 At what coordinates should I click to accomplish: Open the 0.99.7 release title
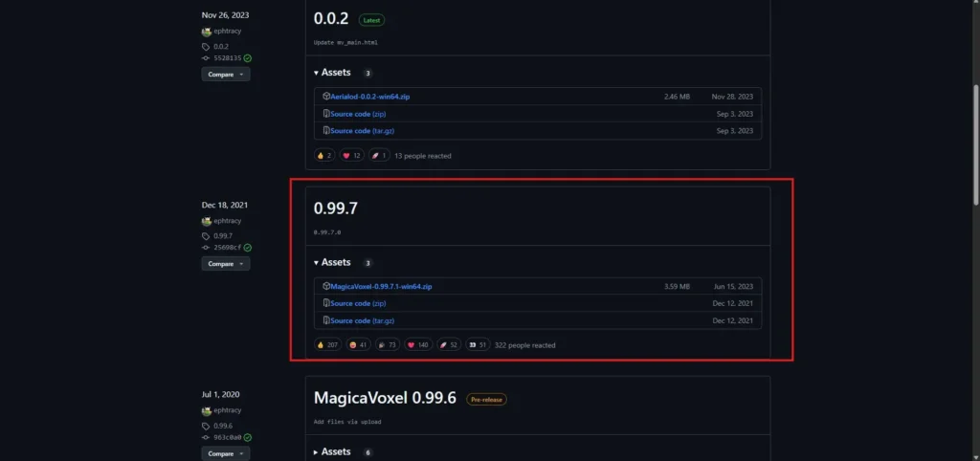335,208
